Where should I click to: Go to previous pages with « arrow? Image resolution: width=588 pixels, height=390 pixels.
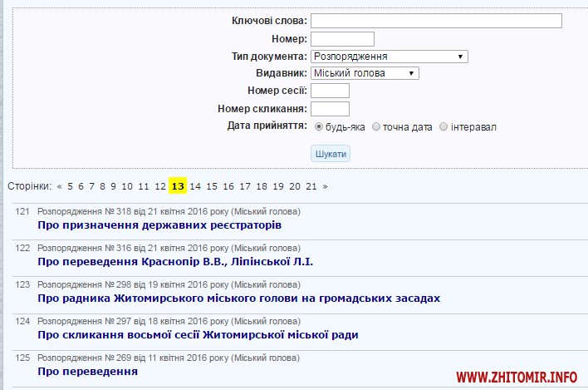tap(59, 186)
